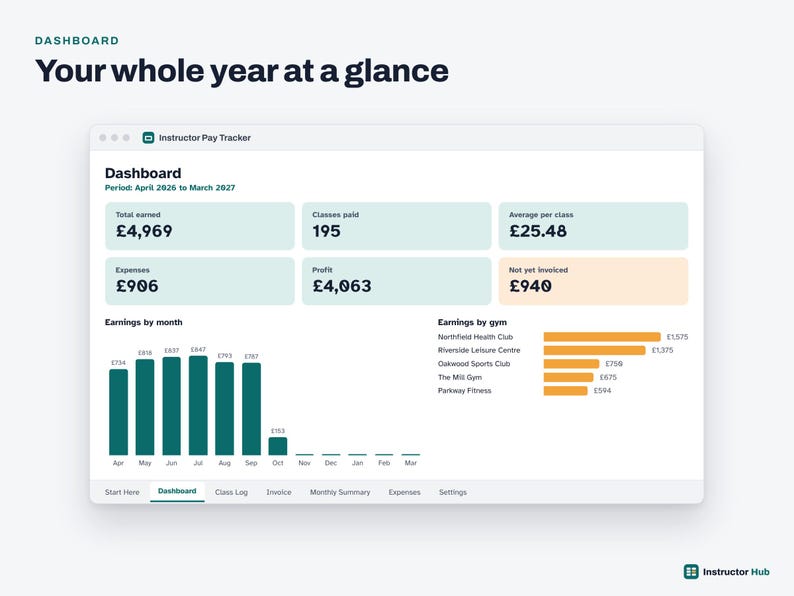This screenshot has height=596, width=794.
Task: Click the Mar month axis label
Action: click(411, 463)
